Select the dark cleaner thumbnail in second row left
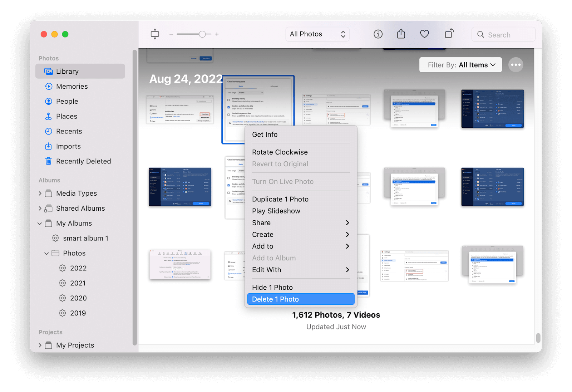Viewport: 572px width, 392px height. (x=180, y=187)
